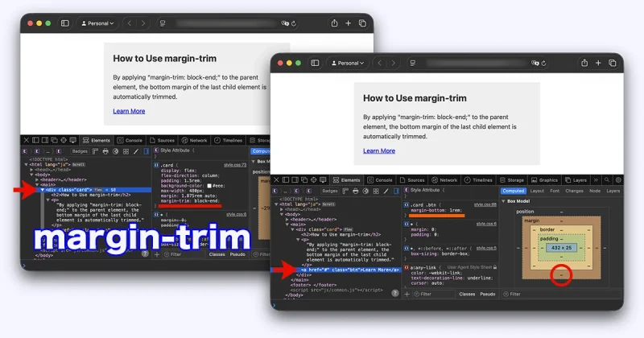Image resolution: width=644 pixels, height=338 pixels.
Task: Select anchor btn row in front window tree
Action: pyautogui.click(x=335, y=270)
